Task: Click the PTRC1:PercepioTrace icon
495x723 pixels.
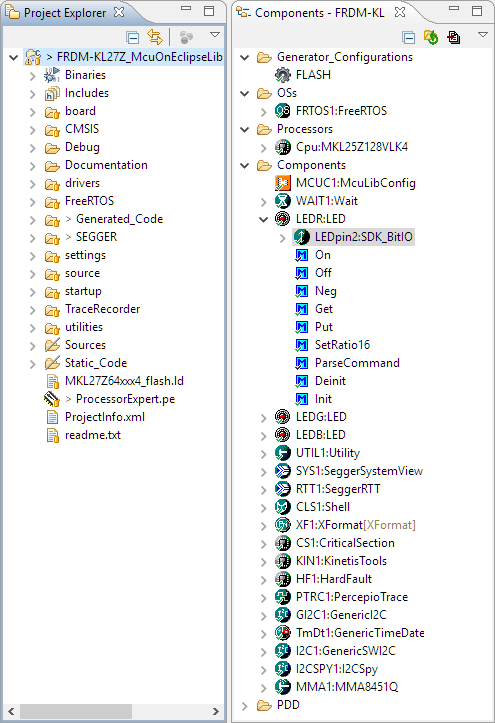Action: [283, 597]
